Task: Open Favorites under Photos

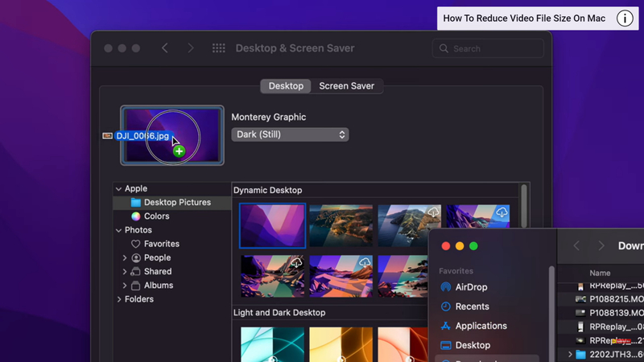Action: pyautogui.click(x=161, y=244)
